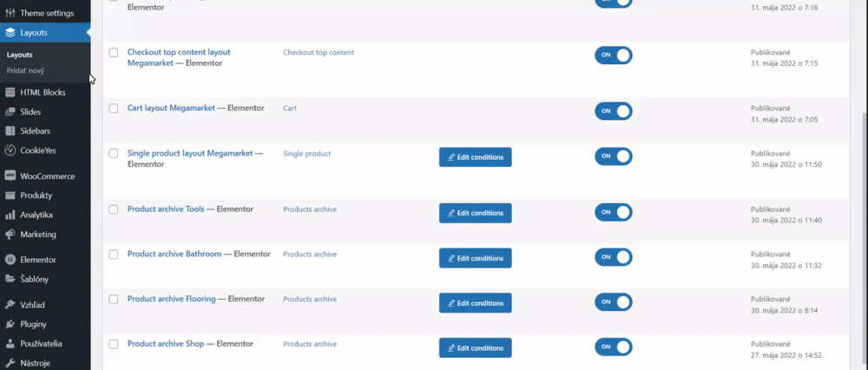Edit conditions for Product archive Shop
This screenshot has width=868, height=370.
[476, 347]
